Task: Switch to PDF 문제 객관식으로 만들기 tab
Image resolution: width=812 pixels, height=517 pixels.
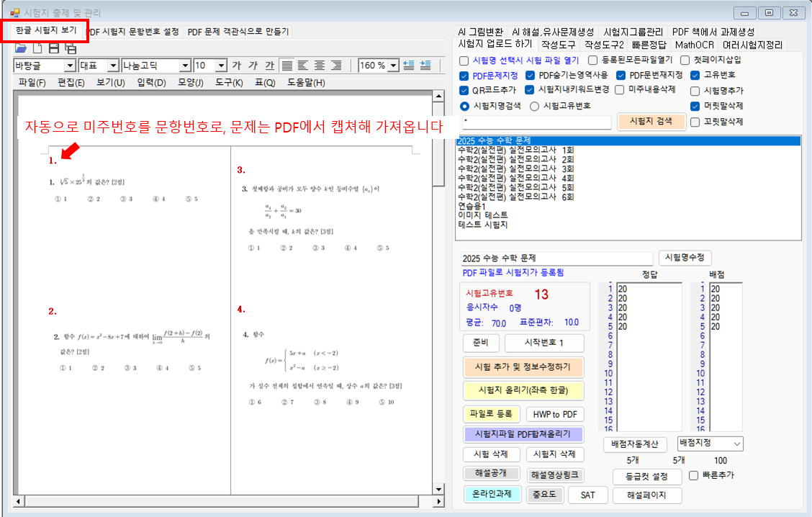Action: pyautogui.click(x=238, y=32)
